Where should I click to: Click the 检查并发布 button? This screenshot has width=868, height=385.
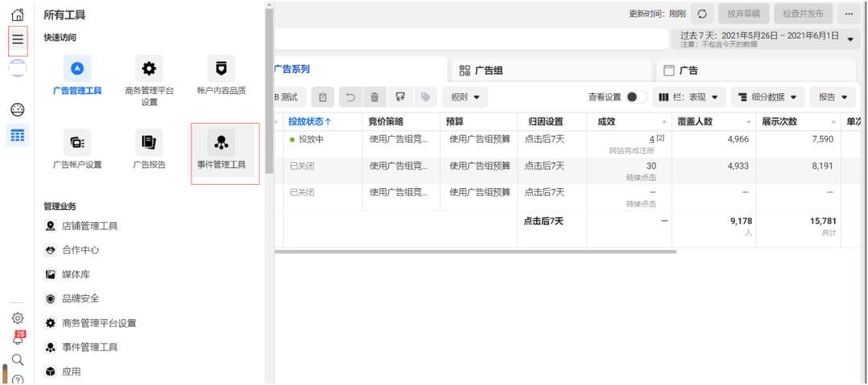(803, 14)
